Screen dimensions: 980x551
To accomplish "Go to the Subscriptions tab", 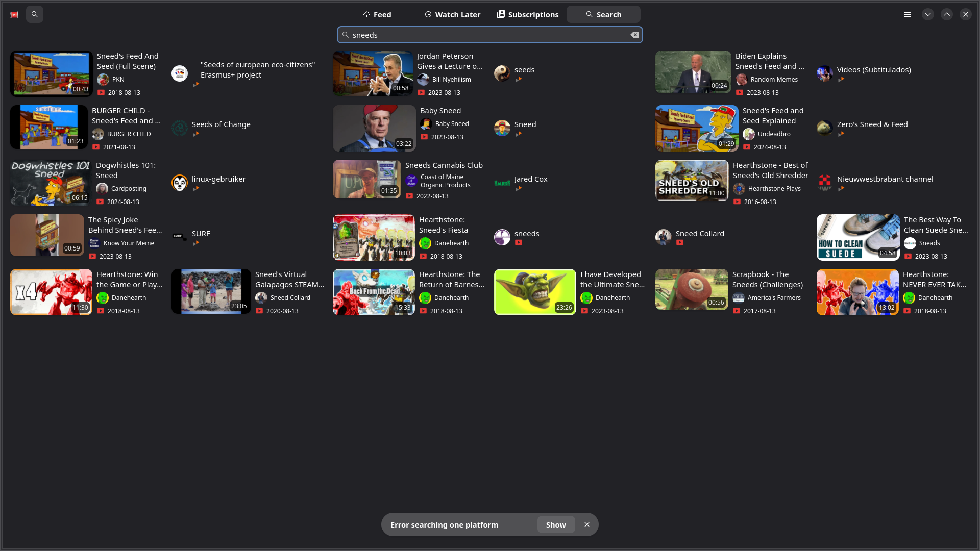I will 528,14.
